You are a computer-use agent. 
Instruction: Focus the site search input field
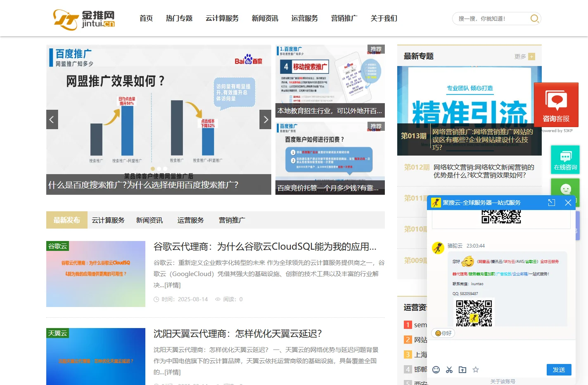tap(491, 19)
